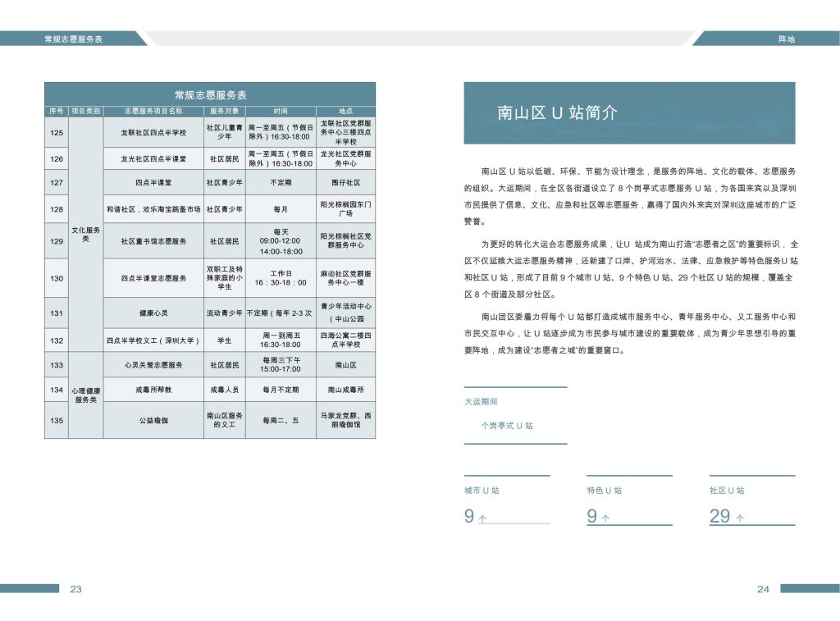Select the '时间' column header
Image resolution: width=840 pixels, height=621 pixels.
[x=281, y=111]
